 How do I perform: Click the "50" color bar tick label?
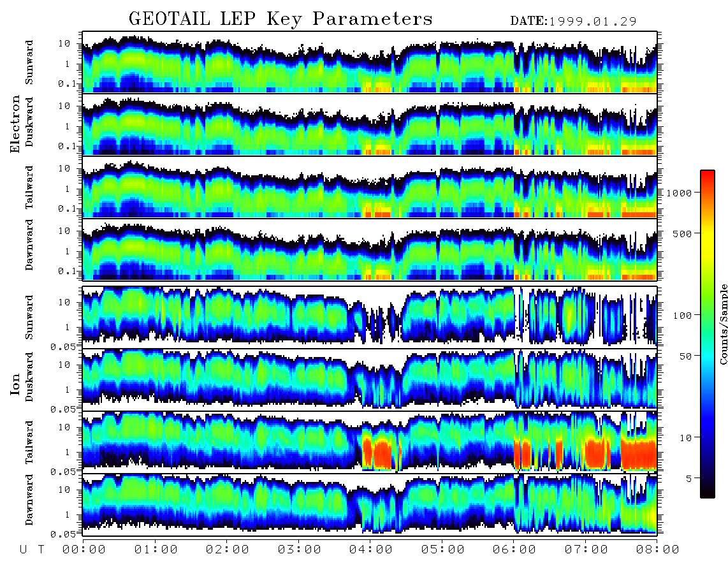[x=686, y=356]
